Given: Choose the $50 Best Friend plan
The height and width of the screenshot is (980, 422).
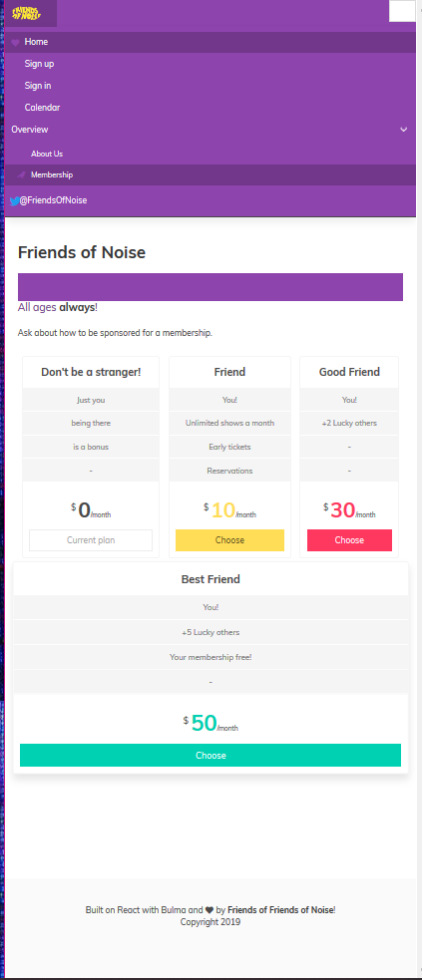Looking at the screenshot, I should click(x=211, y=755).
